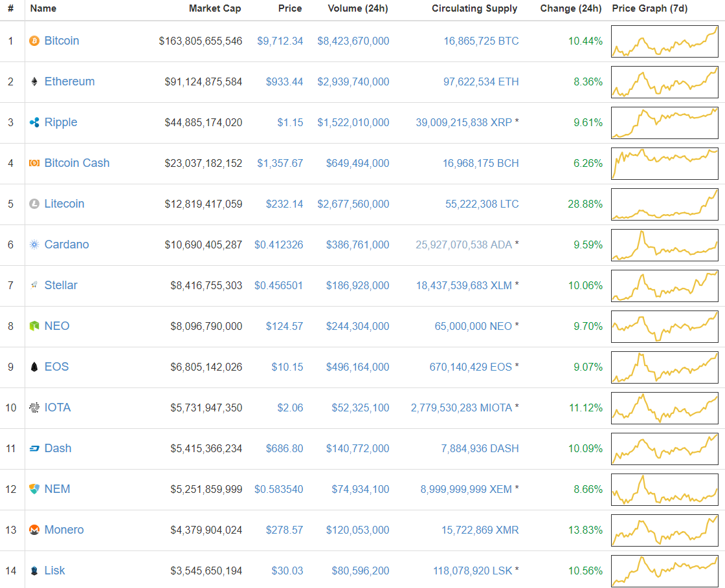This screenshot has height=588, width=725.
Task: Open the Bitcoin Cash name link
Action: pos(77,163)
